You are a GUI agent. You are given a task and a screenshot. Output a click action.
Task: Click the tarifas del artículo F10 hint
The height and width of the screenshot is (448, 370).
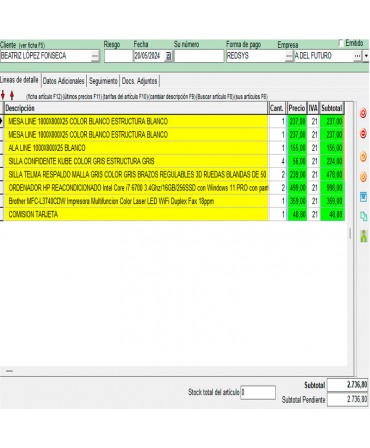pyautogui.click(x=126, y=97)
